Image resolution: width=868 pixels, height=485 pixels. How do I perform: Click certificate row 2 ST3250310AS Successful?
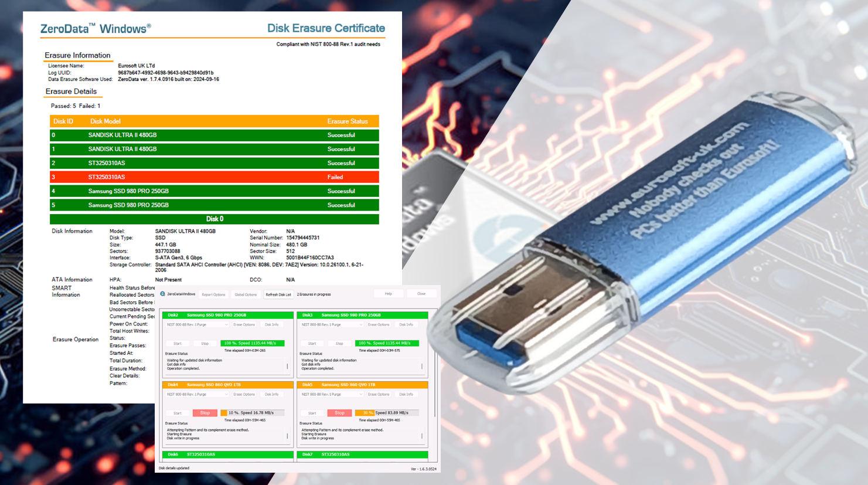point(215,163)
